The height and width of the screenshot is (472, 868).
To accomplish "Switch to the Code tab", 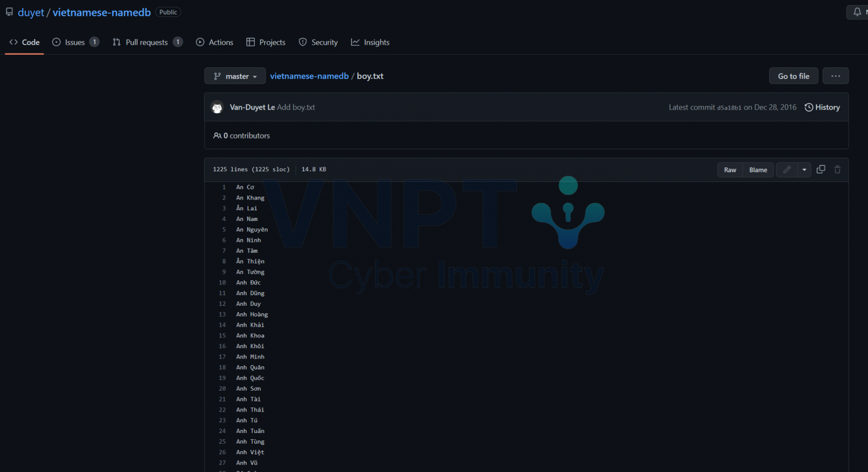I will pos(24,42).
